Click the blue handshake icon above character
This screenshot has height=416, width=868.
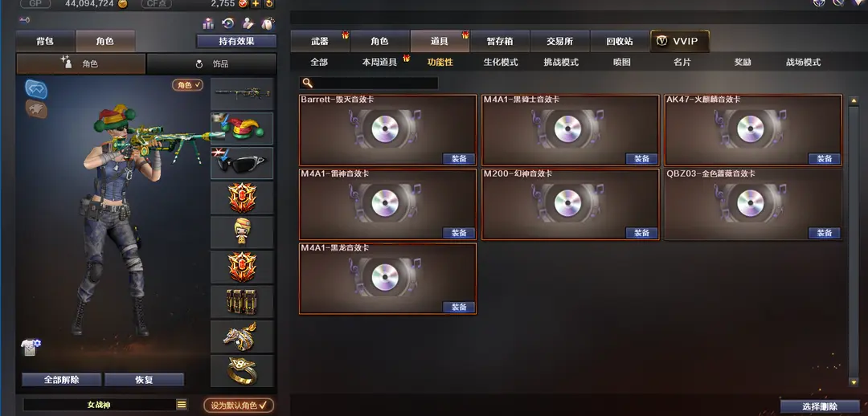pos(36,88)
